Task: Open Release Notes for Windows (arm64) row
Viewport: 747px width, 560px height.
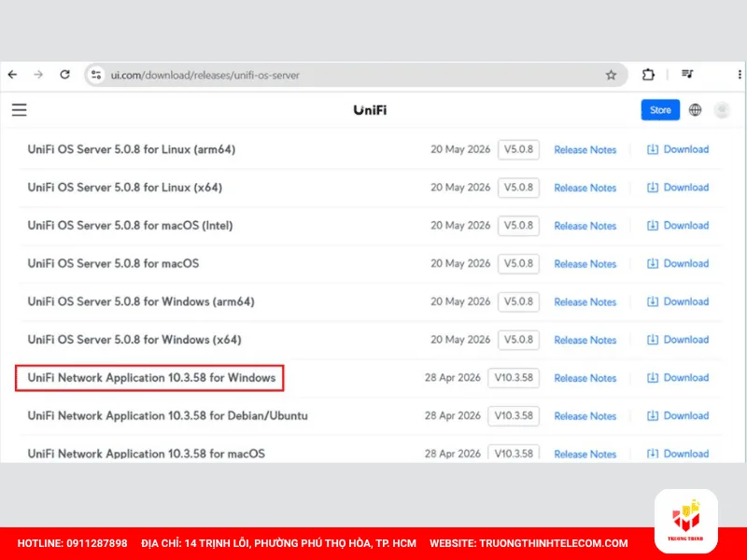Action: click(585, 302)
